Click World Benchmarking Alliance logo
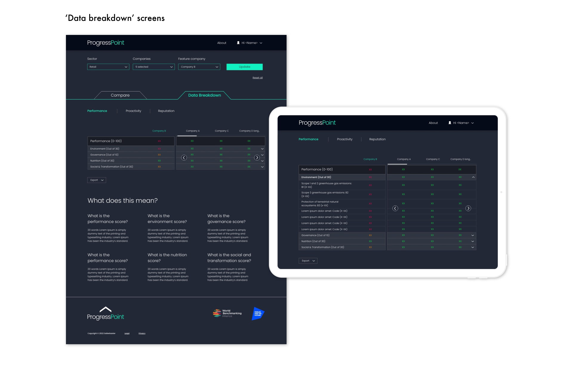This screenshot has height=392, width=573. [227, 313]
